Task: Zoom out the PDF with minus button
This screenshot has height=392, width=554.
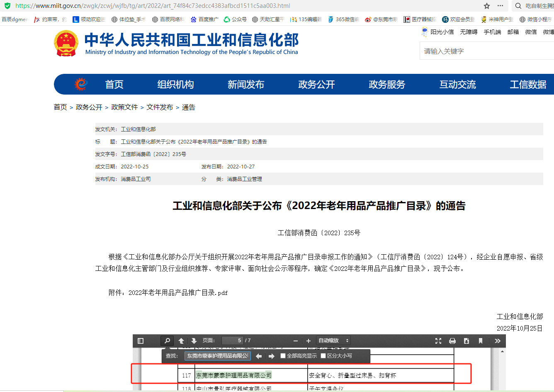Action: pos(296,341)
